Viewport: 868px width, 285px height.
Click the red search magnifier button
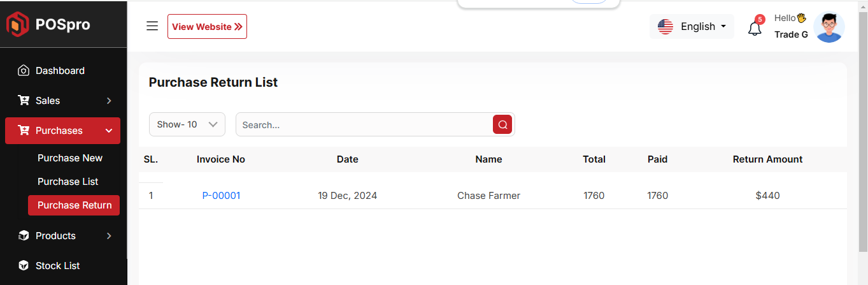502,125
